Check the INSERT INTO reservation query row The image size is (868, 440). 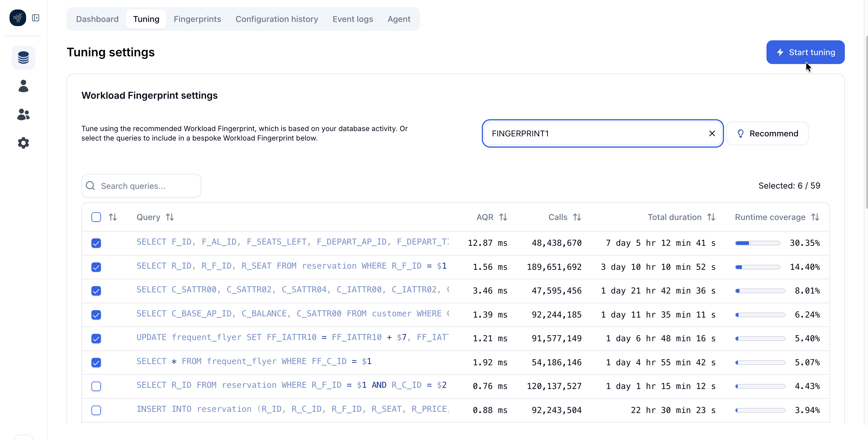pyautogui.click(x=96, y=410)
